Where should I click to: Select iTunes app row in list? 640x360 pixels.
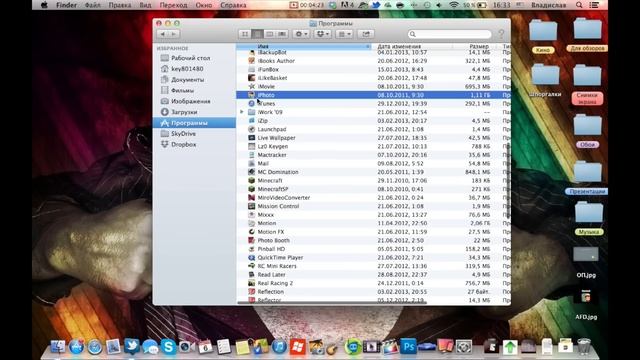click(373, 104)
